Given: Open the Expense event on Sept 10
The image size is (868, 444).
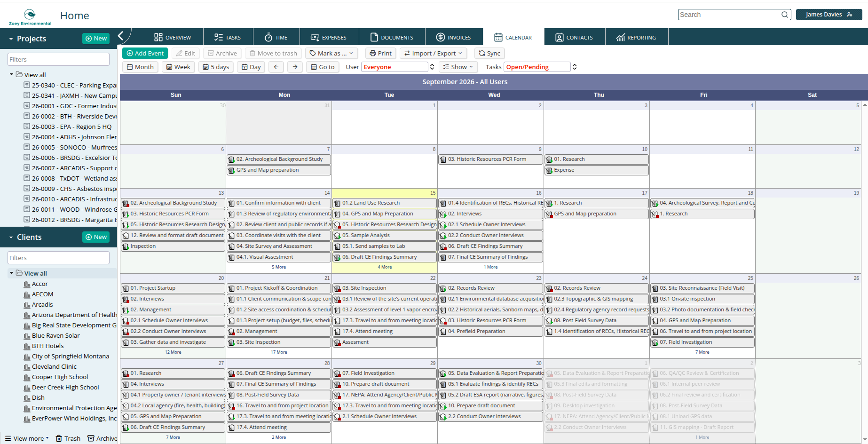Looking at the screenshot, I should [x=597, y=170].
